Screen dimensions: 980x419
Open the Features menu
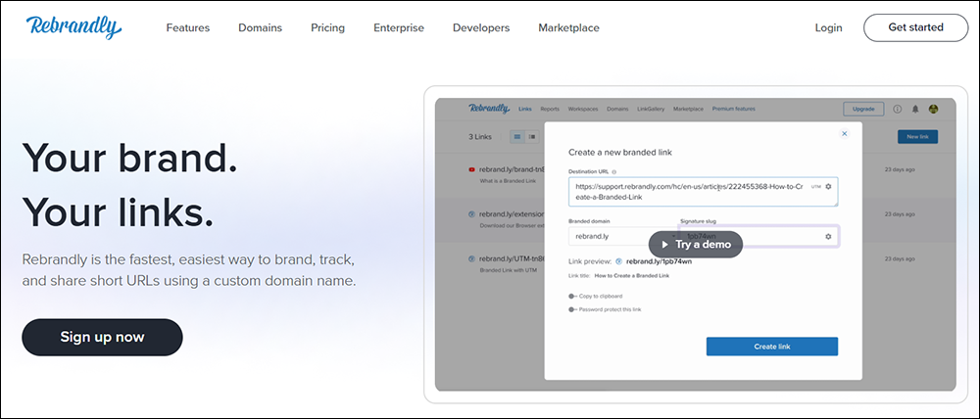click(188, 28)
